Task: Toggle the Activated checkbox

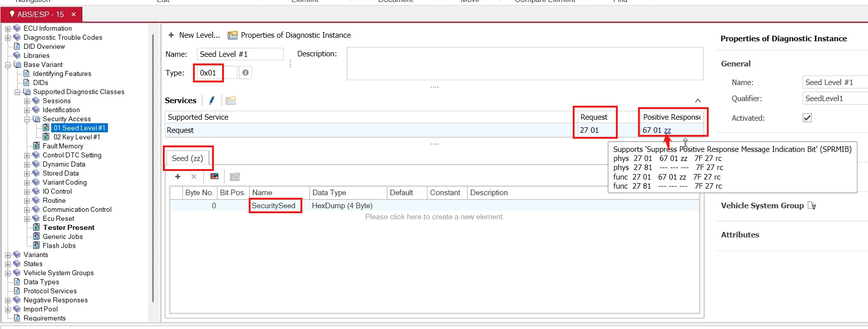Action: (x=807, y=118)
